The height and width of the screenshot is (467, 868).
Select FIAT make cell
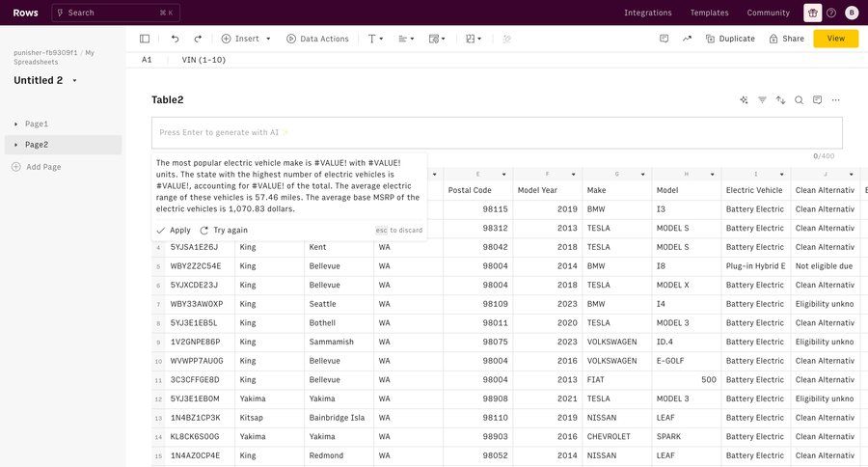point(616,380)
